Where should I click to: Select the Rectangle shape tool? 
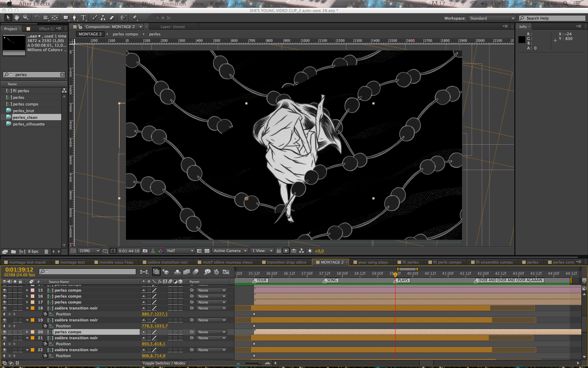click(66, 18)
